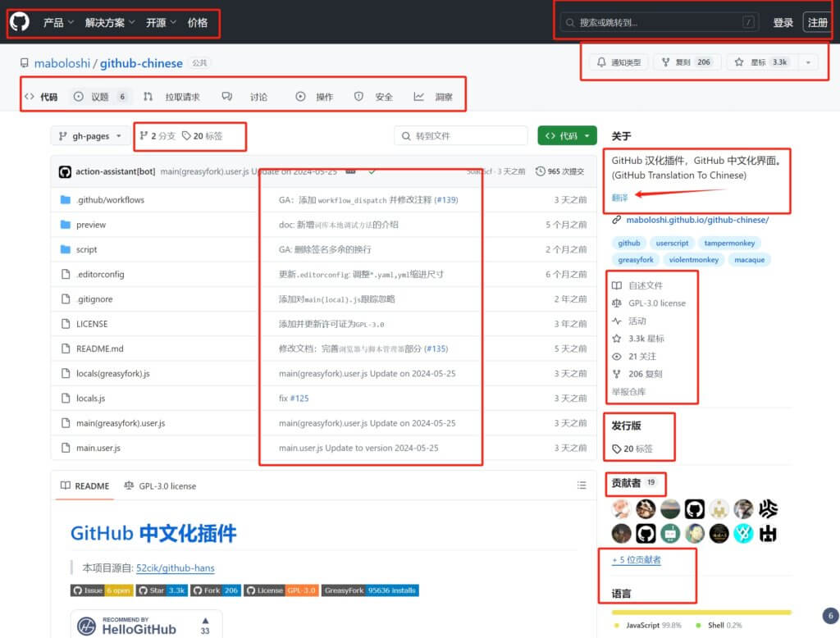The image size is (840, 638).
Task: Click the violentmonkey topic tag
Action: (694, 260)
